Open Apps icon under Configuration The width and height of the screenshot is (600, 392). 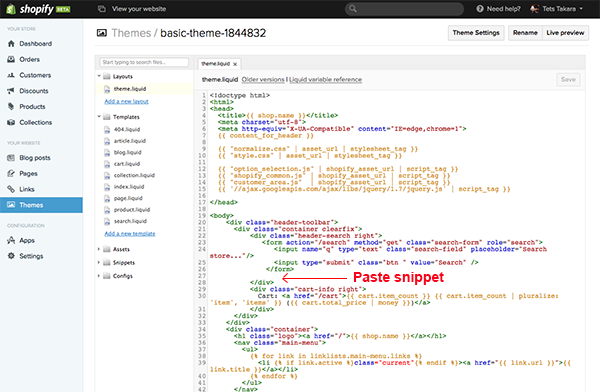11,240
